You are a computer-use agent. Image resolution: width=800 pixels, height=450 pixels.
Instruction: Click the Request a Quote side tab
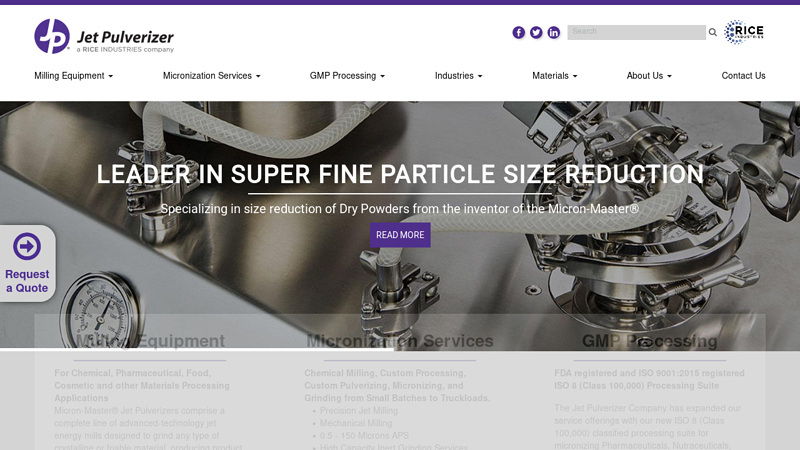pyautogui.click(x=27, y=280)
